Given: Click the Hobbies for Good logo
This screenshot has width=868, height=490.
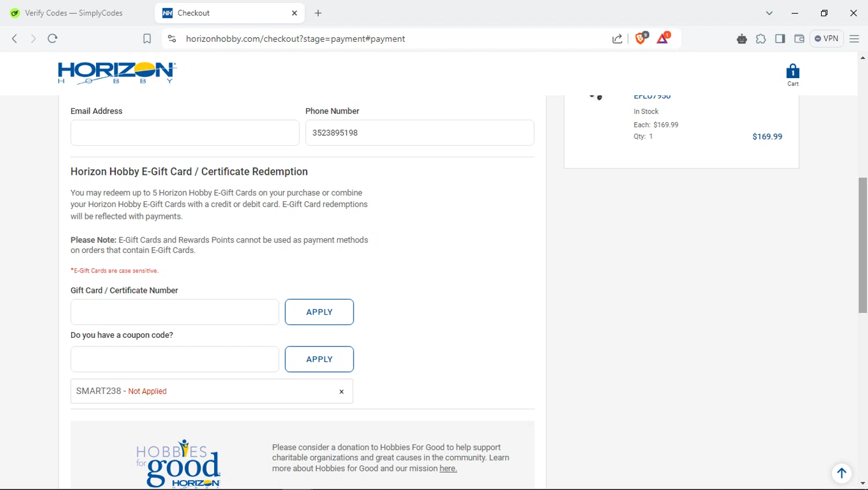Looking at the screenshot, I should click(178, 463).
